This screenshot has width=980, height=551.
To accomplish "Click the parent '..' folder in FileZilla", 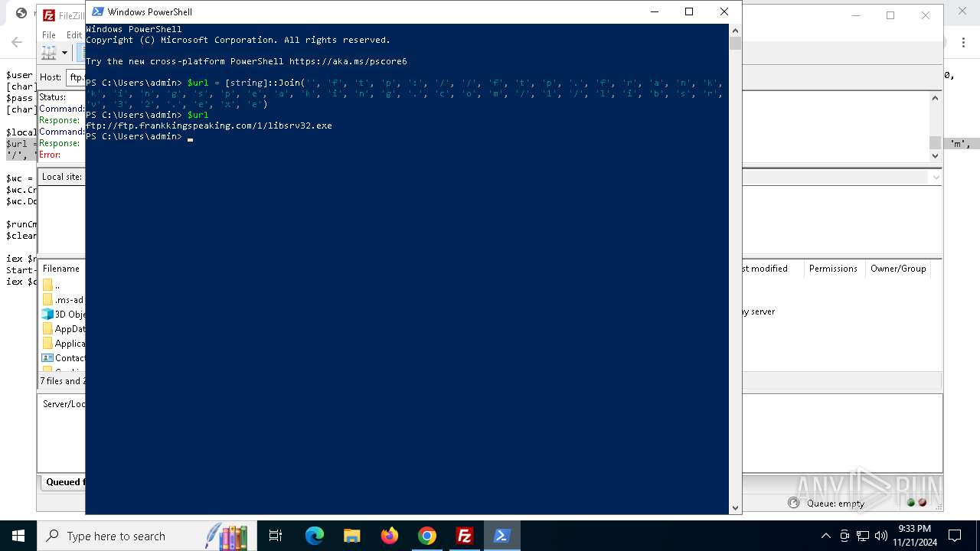I will point(51,285).
